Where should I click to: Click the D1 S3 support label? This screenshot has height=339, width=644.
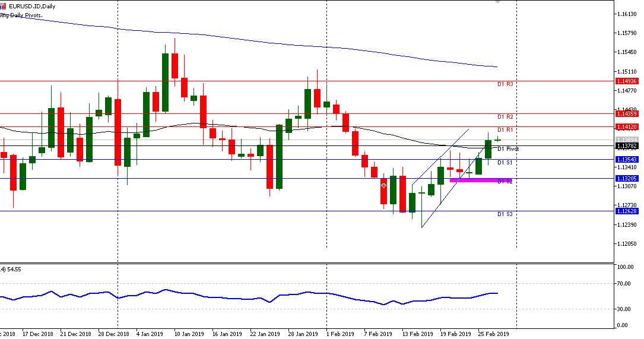click(505, 214)
